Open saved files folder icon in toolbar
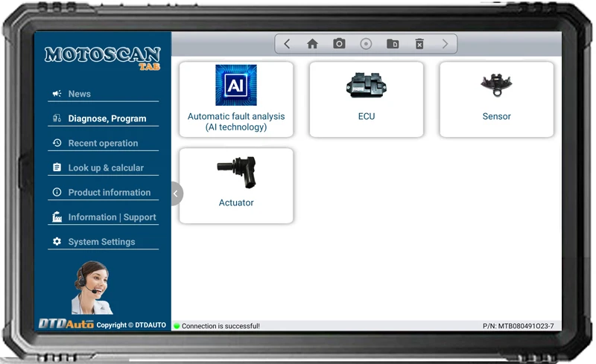The width and height of the screenshot is (596, 364). coord(393,44)
